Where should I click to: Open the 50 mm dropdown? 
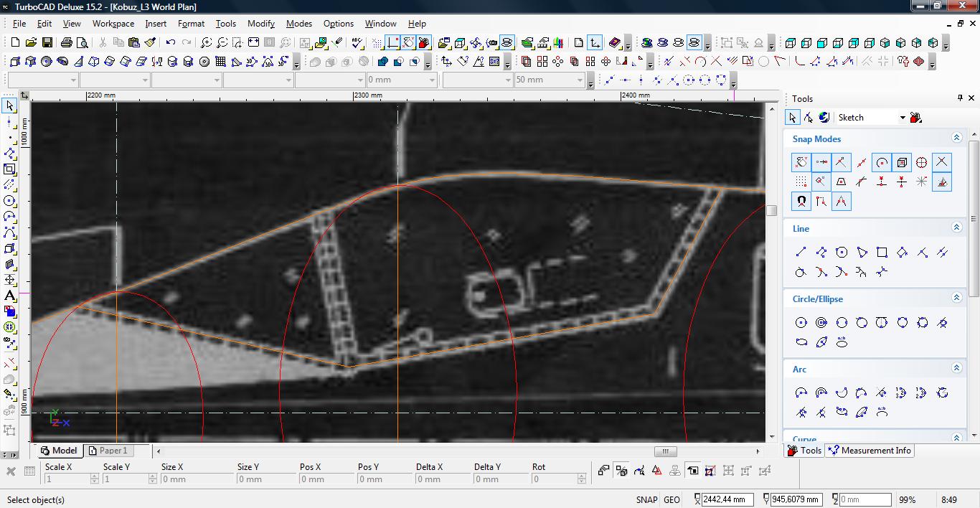(x=580, y=80)
